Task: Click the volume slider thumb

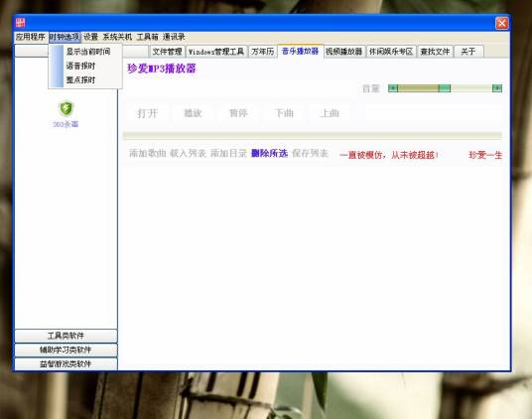Action: click(444, 88)
